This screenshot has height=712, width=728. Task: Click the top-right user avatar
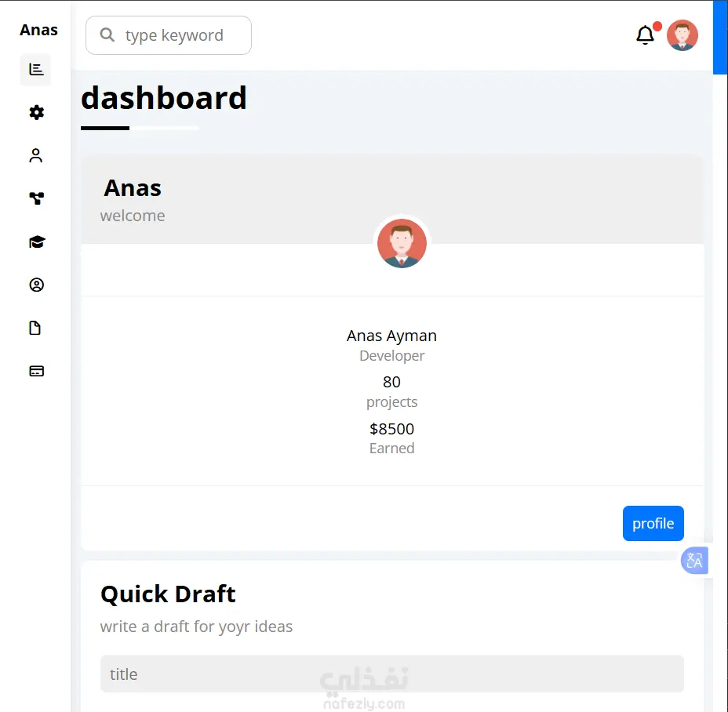[682, 35]
